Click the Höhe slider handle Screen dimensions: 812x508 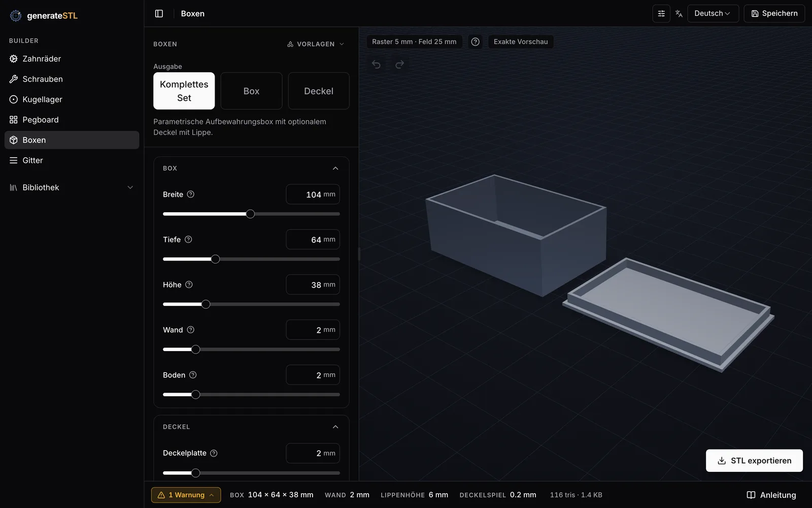tap(206, 304)
